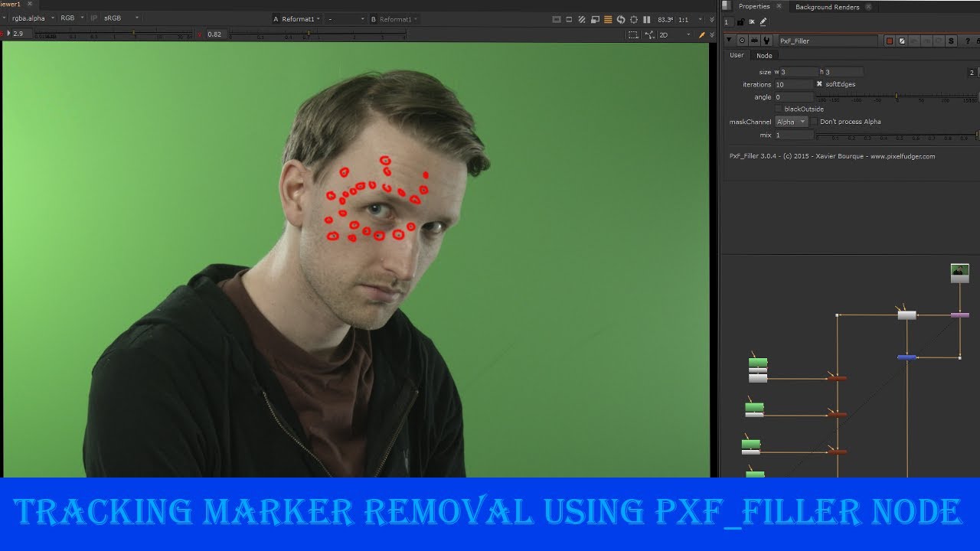Center PxF_Filler node in node graph
Image resolution: width=980 pixels, height=551 pixels.
[743, 41]
